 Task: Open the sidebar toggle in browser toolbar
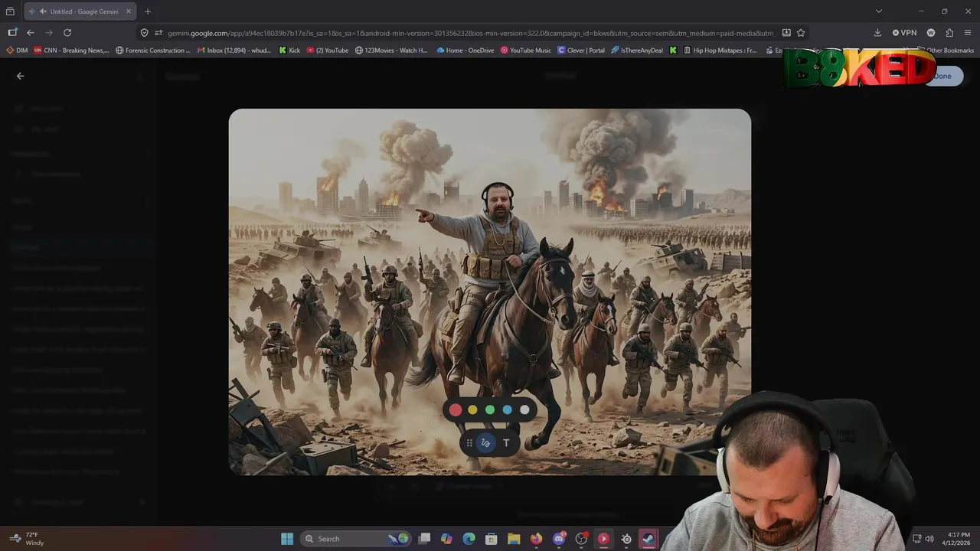[12, 33]
